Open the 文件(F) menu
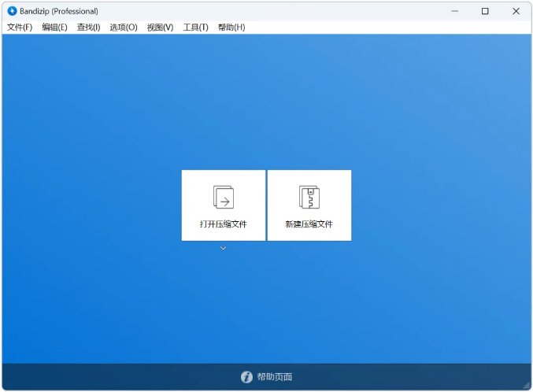 [20, 28]
